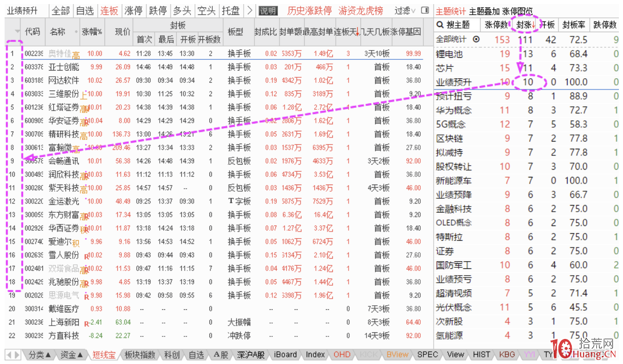623x364 pixels.
Task: Select the 全部统计 radio marker
Action: (477, 39)
